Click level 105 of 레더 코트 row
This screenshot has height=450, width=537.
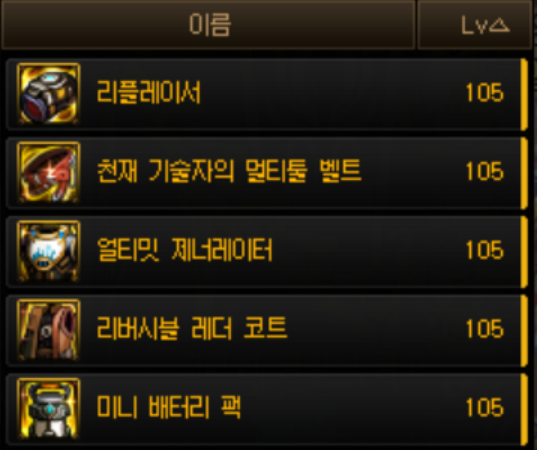(x=485, y=329)
